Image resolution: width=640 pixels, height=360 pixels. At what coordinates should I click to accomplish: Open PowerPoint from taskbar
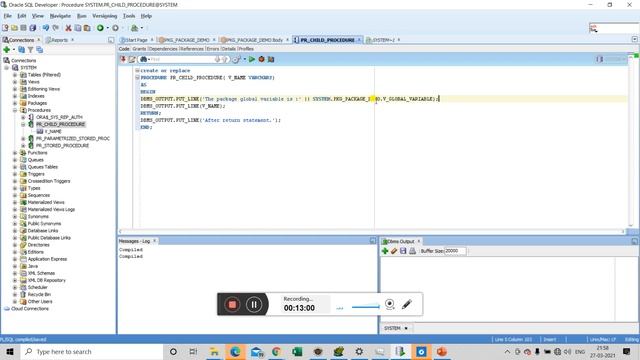442,351
